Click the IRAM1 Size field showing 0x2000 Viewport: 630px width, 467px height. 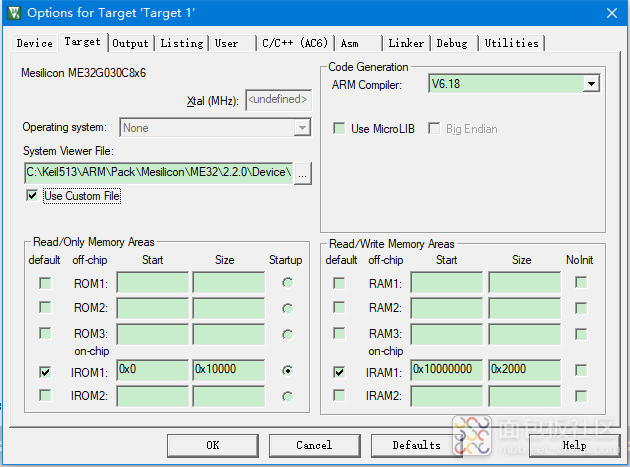point(525,370)
